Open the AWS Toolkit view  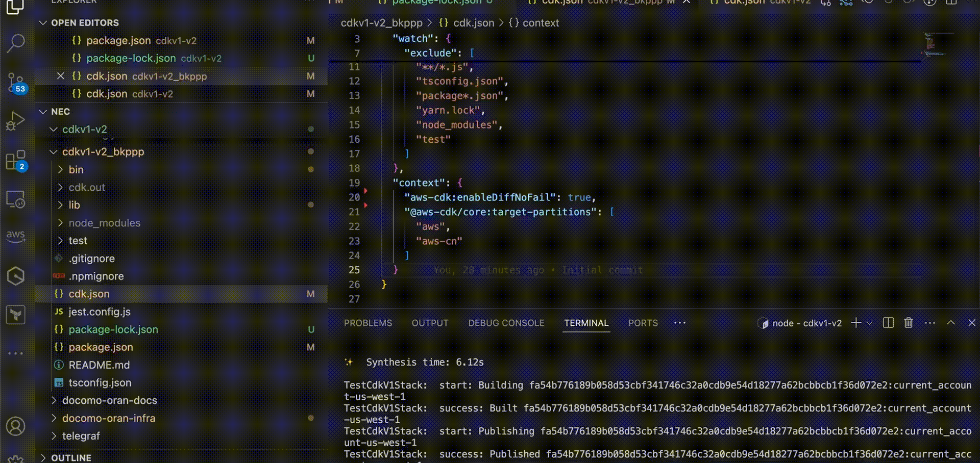click(16, 236)
